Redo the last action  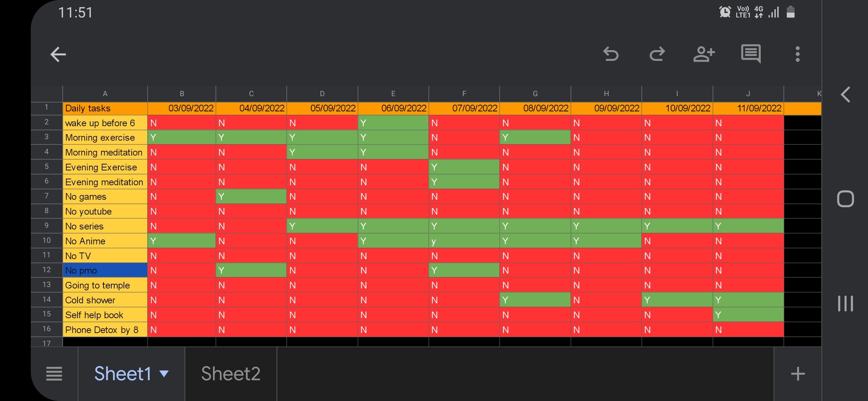657,54
